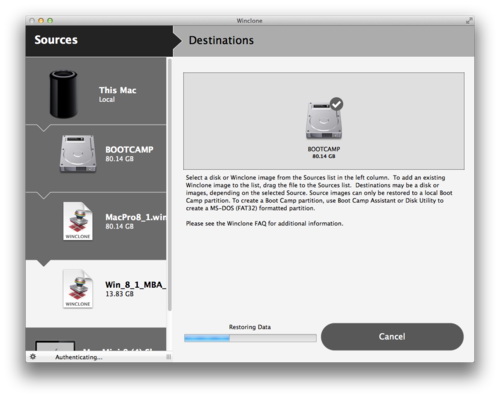Click the 'Restoring Data' status label
This screenshot has height=398, width=500.
coord(250,327)
